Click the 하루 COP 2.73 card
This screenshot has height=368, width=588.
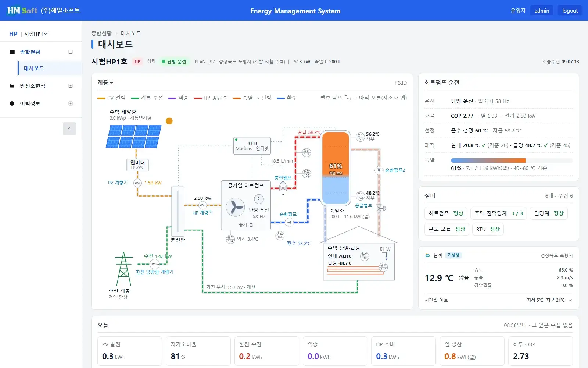540,351
